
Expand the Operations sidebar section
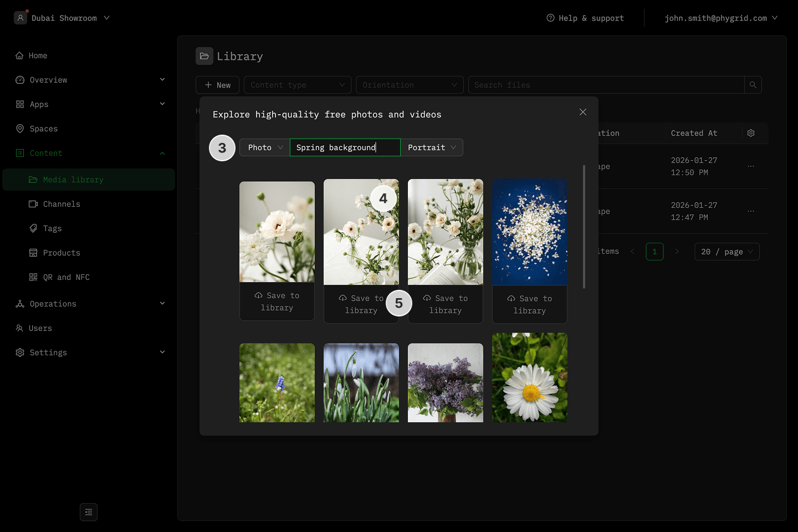(x=90, y=304)
